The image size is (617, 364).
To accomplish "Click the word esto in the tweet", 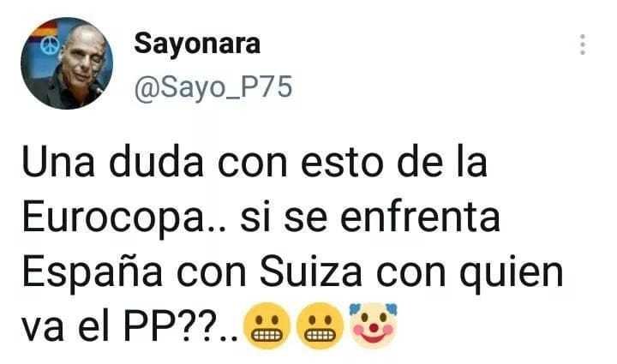I will click(x=342, y=164).
